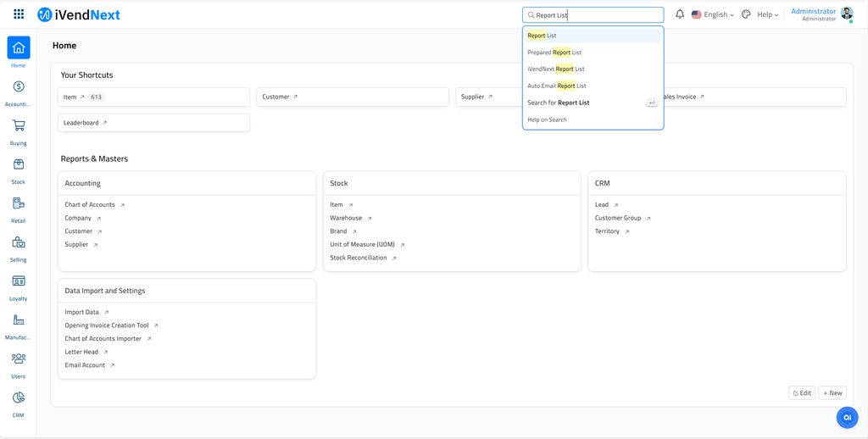Click the Home page title

coord(64,46)
